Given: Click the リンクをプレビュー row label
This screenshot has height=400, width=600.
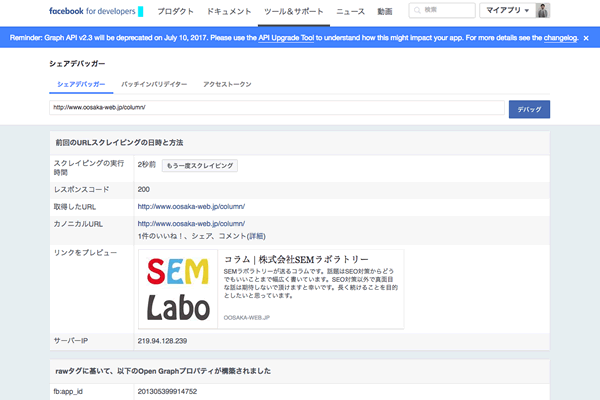Looking at the screenshot, I should point(85,253).
